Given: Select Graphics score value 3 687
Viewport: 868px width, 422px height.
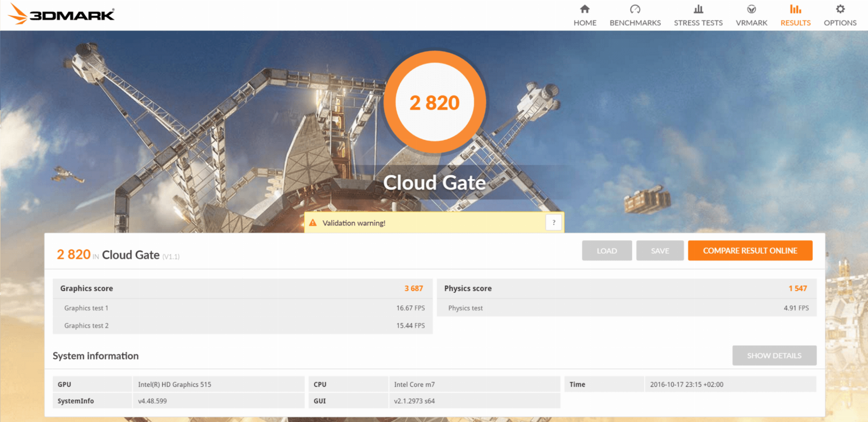Looking at the screenshot, I should coord(413,289).
